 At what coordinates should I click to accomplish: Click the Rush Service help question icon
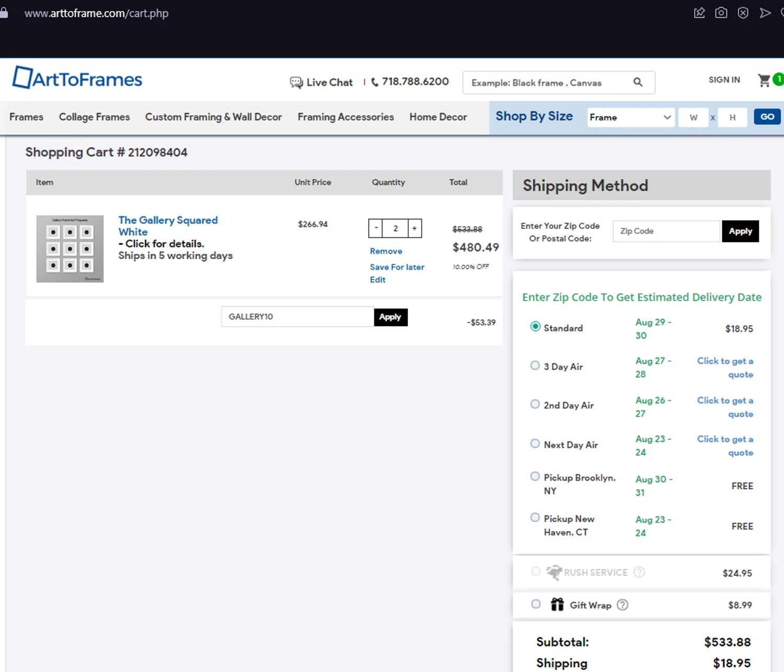point(639,572)
